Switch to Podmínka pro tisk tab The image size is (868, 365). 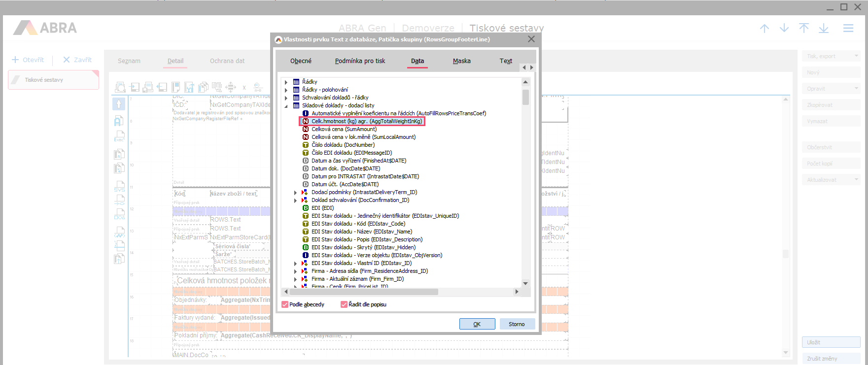point(360,61)
